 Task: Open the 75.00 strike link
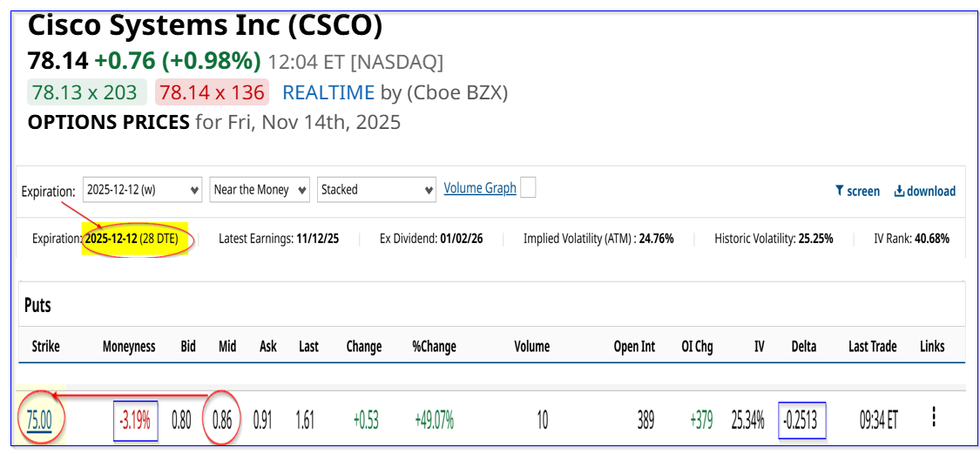(39, 420)
